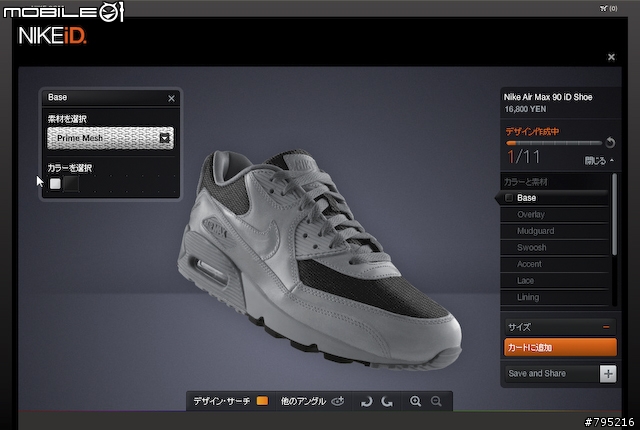Click the 16,800 YEN price text
Viewport: 640px width, 430px height.
[x=525, y=109]
